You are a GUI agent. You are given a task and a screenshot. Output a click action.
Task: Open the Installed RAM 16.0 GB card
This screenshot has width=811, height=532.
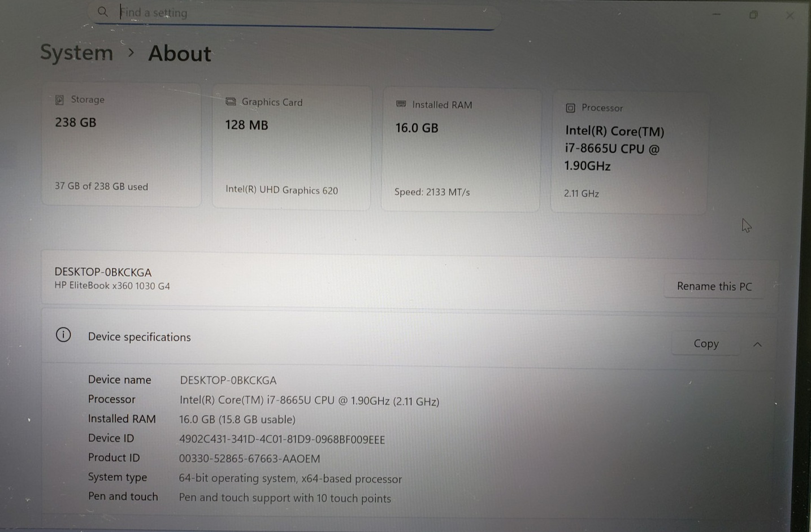[461, 150]
